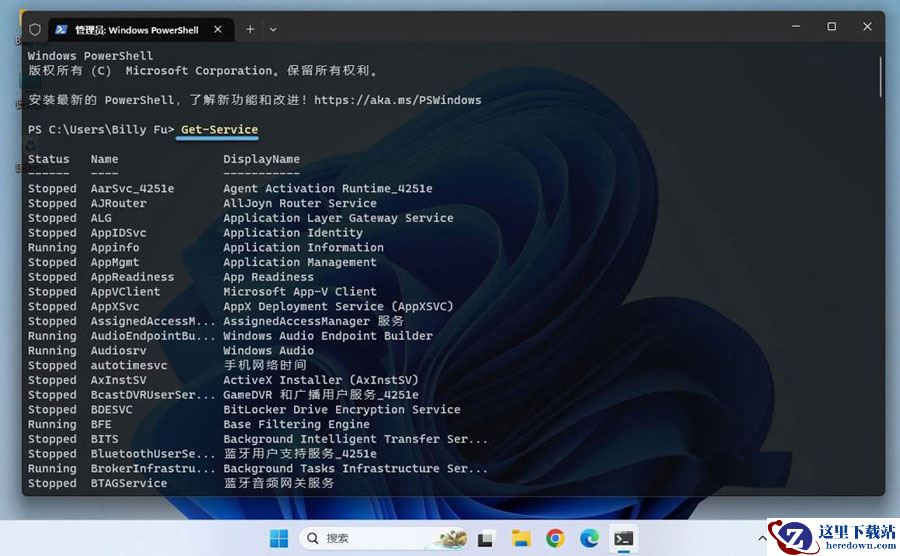
Task: Click the search highlight image in search box
Action: coord(453,538)
